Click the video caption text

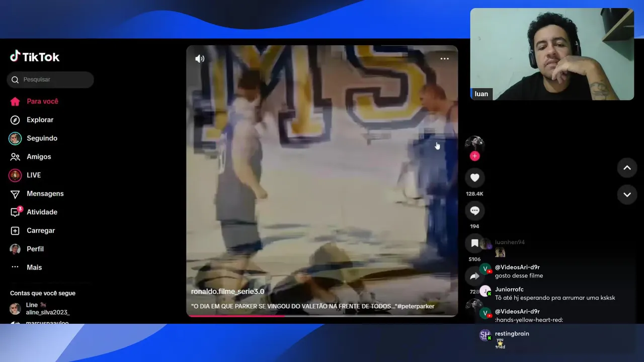click(x=312, y=306)
